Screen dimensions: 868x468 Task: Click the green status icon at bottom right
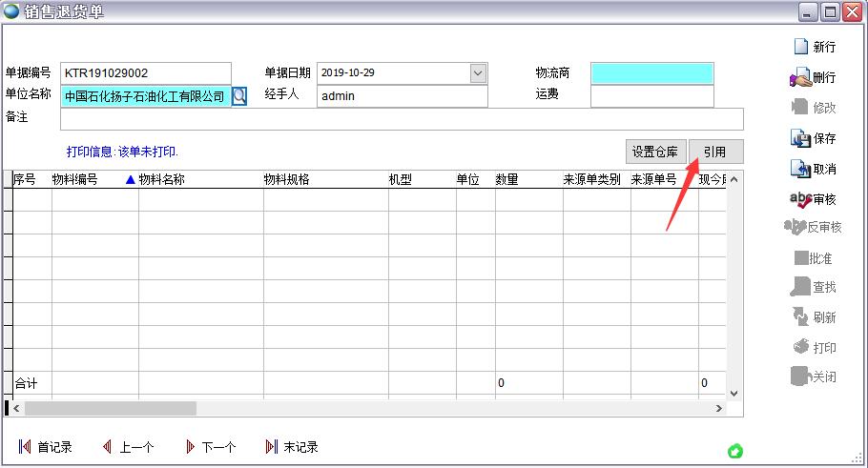[735, 452]
